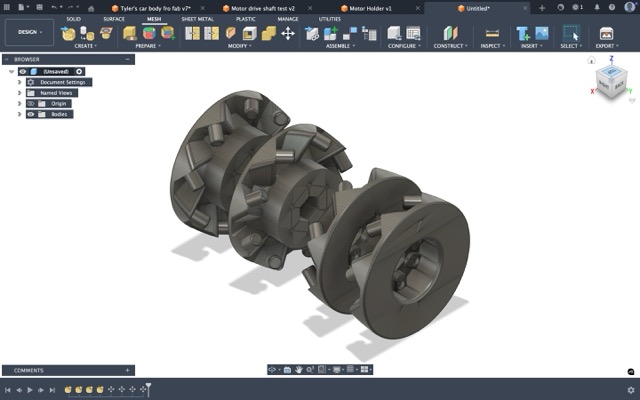Switch to the SURFACE tab

coord(114,19)
